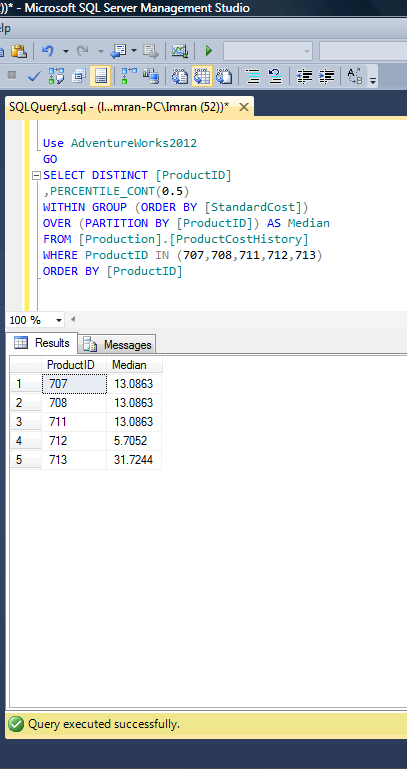Click the ProductID cell 708
The image size is (407, 769).
pos(74,403)
